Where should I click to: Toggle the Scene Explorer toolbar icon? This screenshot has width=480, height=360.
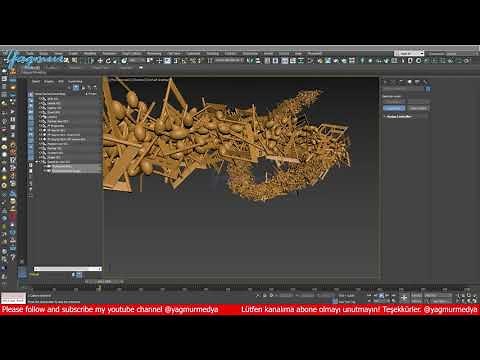pos(267,61)
